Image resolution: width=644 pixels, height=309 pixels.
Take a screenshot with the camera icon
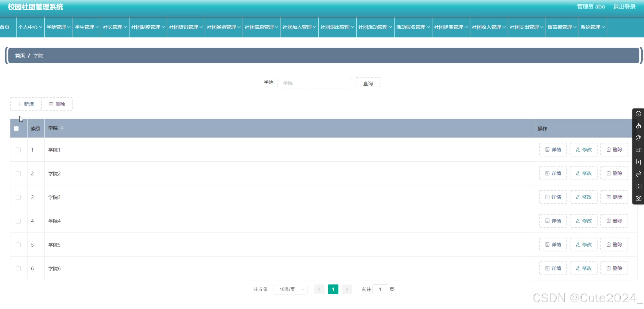tap(638, 198)
